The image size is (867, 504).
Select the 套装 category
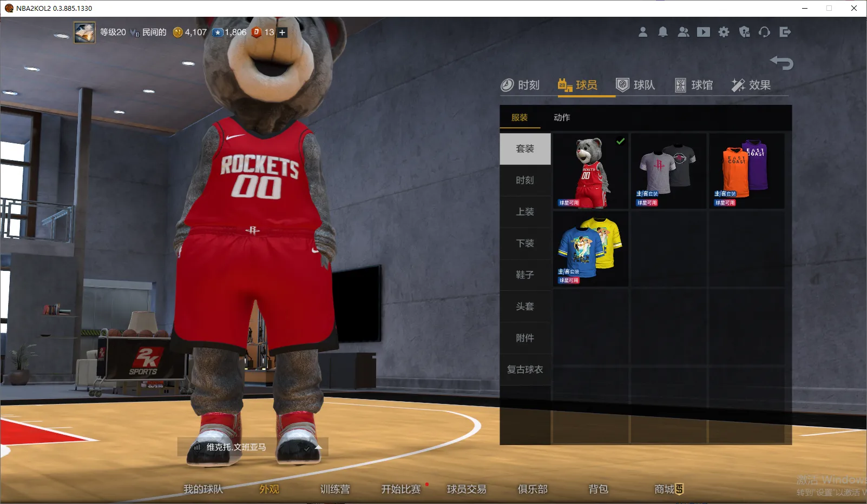point(525,149)
